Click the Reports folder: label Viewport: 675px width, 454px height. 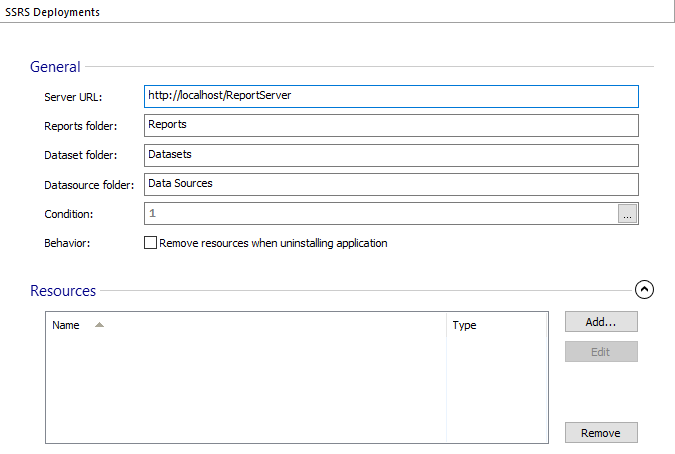pos(81,126)
